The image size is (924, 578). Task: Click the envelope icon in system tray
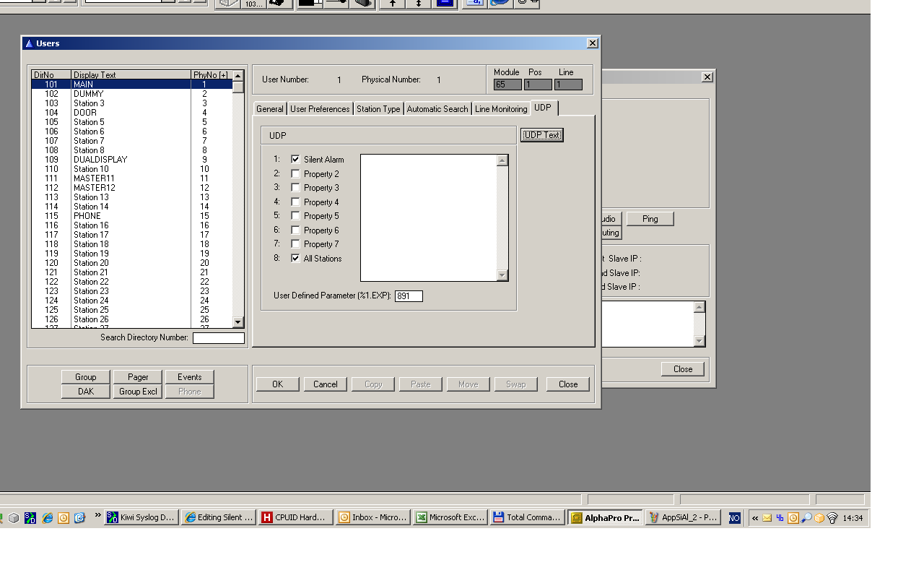[767, 517]
